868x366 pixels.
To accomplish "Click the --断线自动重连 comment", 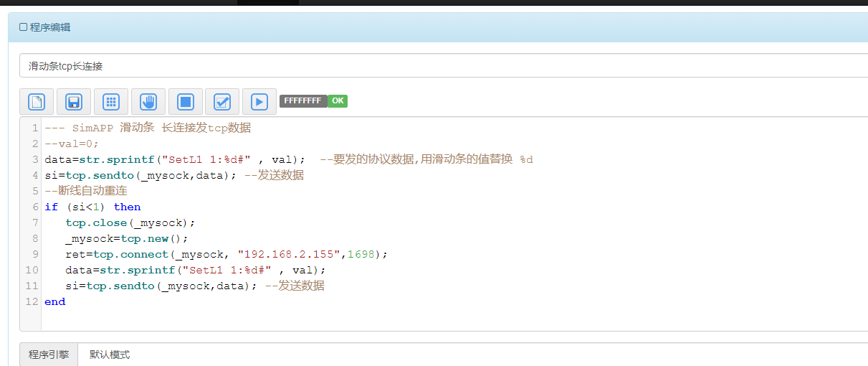I will coord(86,191).
